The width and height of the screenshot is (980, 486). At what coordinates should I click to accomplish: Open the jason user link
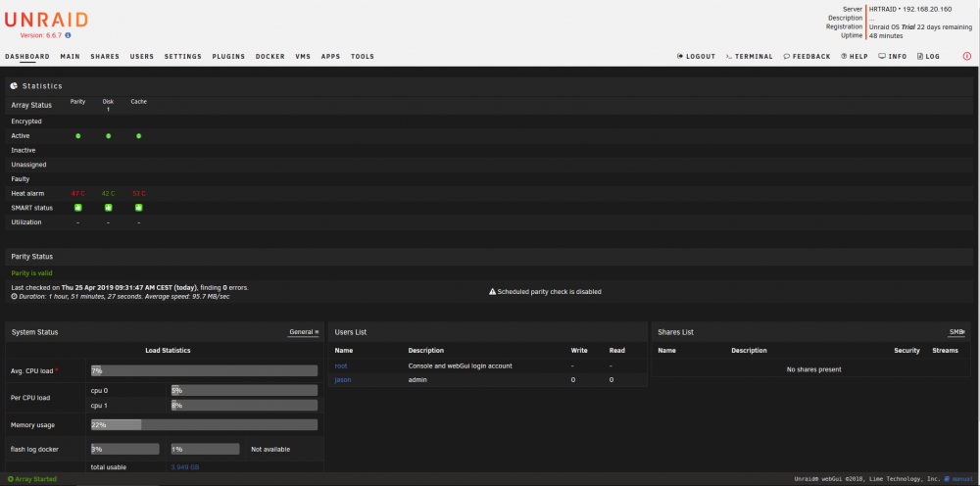pyautogui.click(x=342, y=380)
